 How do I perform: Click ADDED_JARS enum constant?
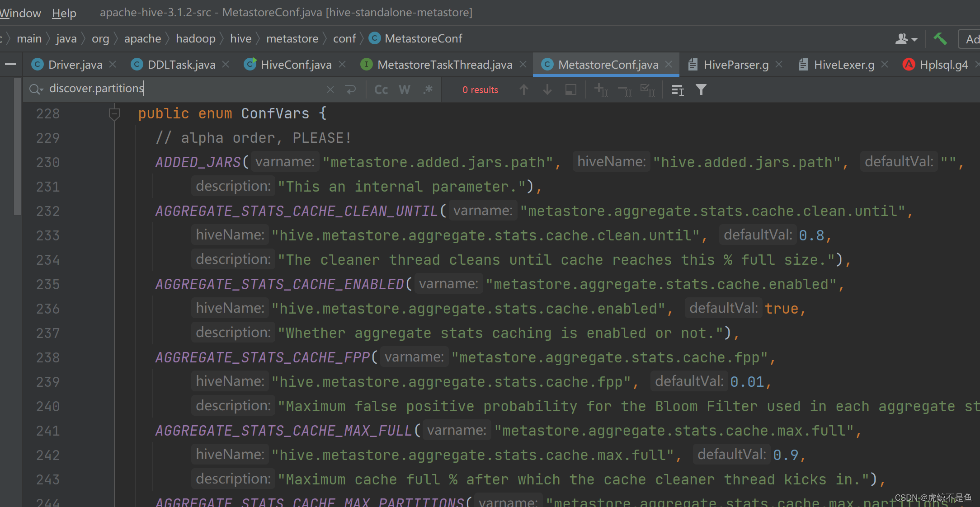198,162
